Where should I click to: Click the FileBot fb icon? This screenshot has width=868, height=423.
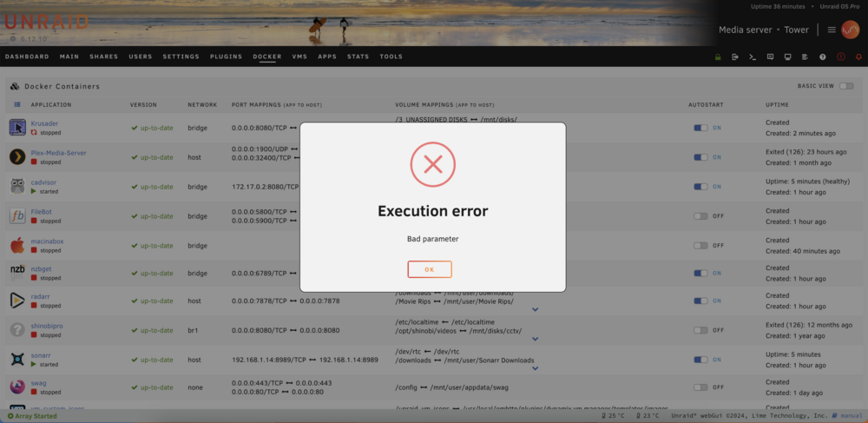17,216
